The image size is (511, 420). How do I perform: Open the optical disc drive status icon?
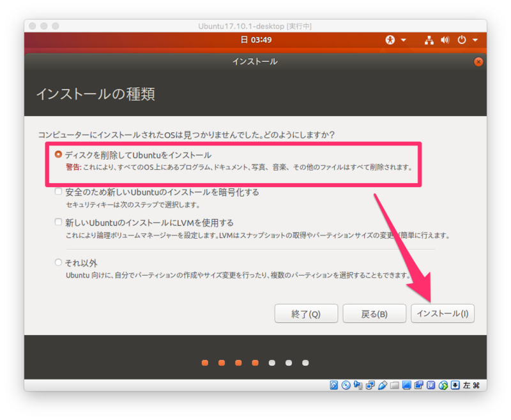346,386
